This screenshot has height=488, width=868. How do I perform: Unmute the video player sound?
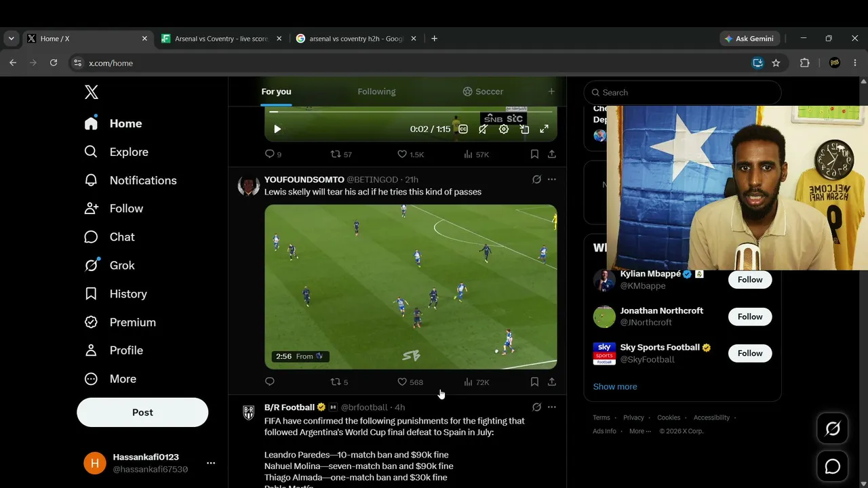(x=483, y=129)
